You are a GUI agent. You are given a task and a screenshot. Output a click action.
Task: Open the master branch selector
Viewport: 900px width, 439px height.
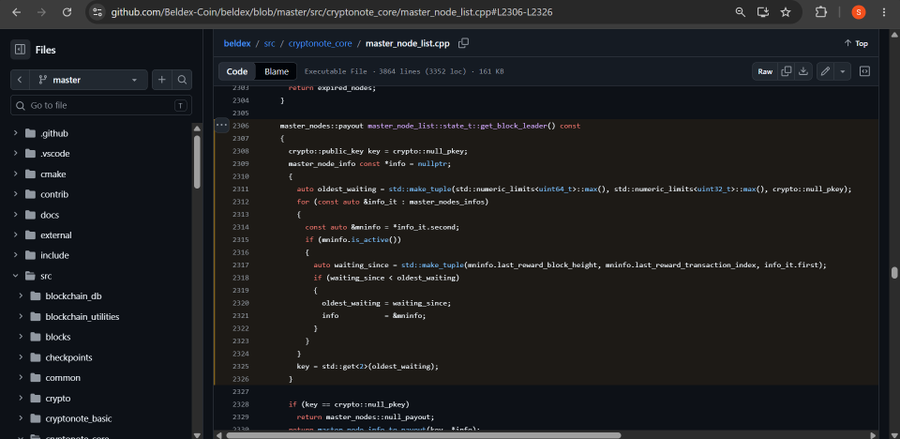pos(88,80)
